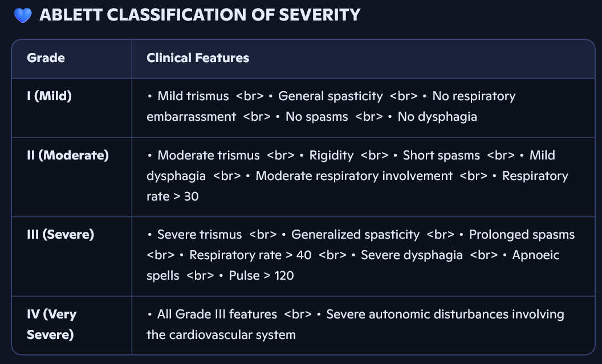The image size is (602, 364).
Task: Click the Mild trismus text
Action: [x=193, y=96]
